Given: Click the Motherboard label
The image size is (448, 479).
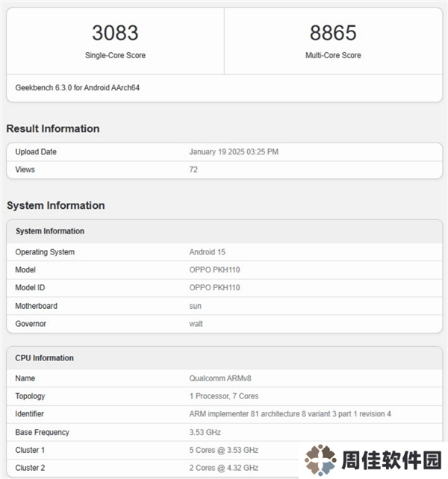Looking at the screenshot, I should point(36,306).
